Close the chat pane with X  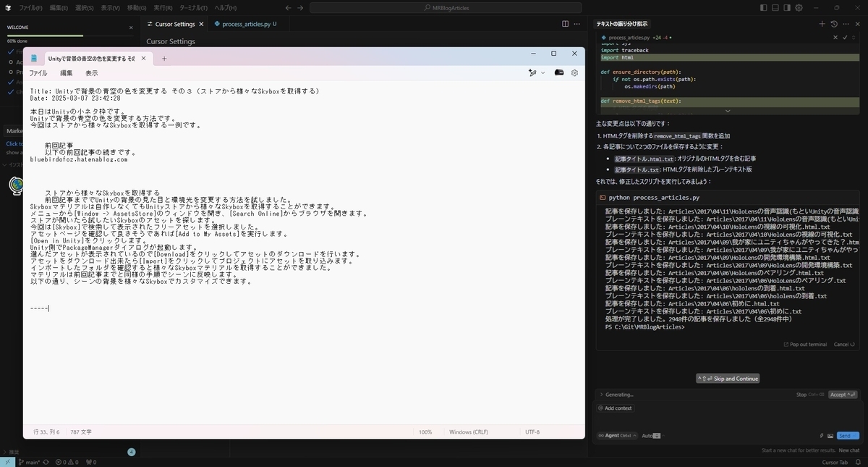point(857,24)
